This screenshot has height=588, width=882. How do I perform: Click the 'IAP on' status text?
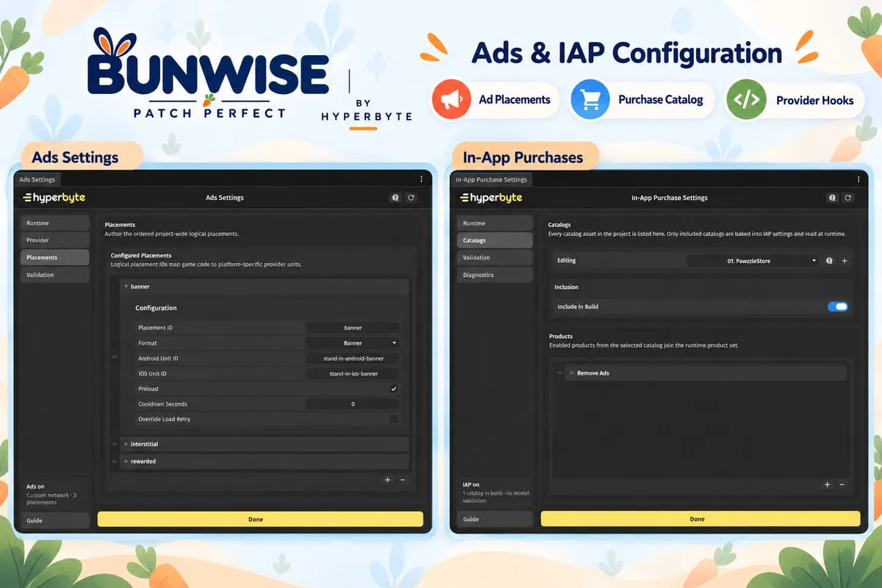coord(471,484)
